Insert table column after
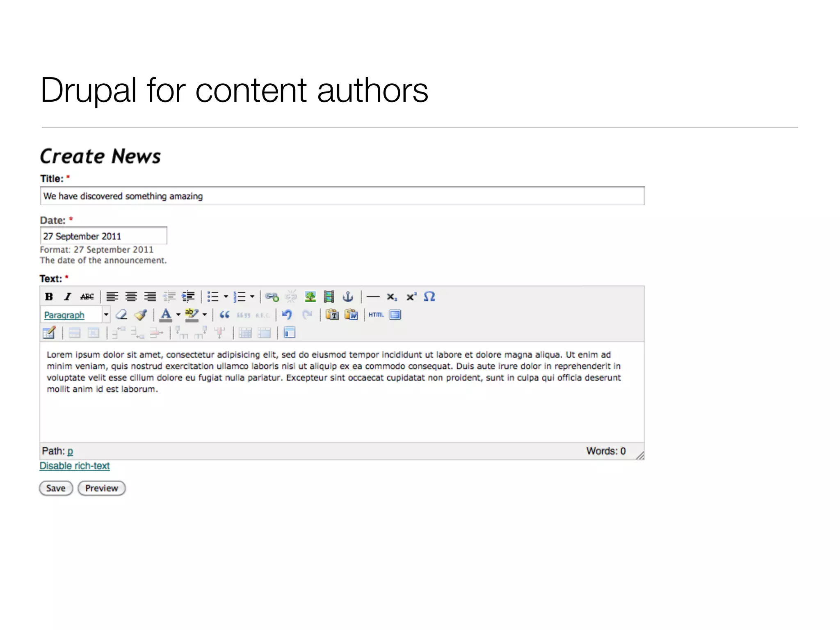This screenshot has height=630, width=840. click(x=201, y=333)
